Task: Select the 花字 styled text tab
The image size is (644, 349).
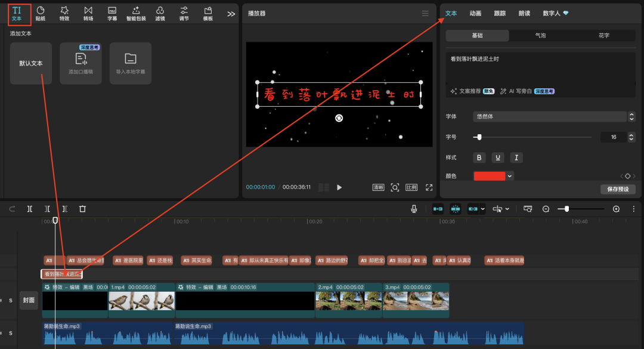Action: (604, 36)
